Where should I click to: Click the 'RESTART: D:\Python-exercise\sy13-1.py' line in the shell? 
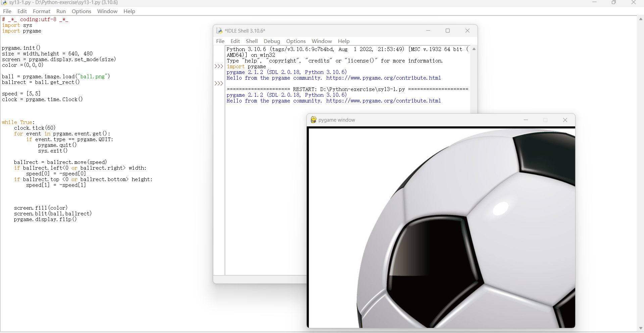coord(347,89)
